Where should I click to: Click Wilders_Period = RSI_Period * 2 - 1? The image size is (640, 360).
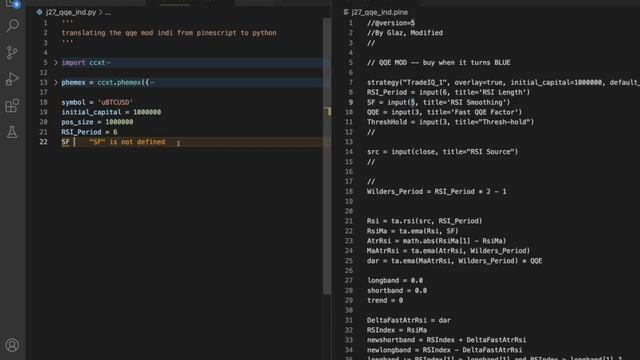click(x=436, y=191)
